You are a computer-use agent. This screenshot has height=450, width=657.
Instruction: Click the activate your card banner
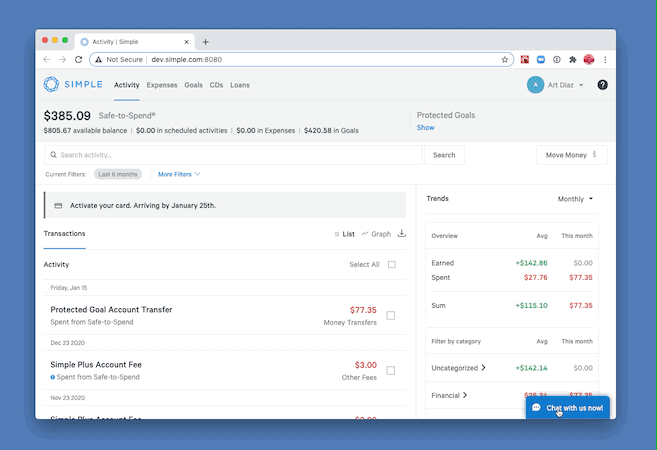[x=225, y=205]
